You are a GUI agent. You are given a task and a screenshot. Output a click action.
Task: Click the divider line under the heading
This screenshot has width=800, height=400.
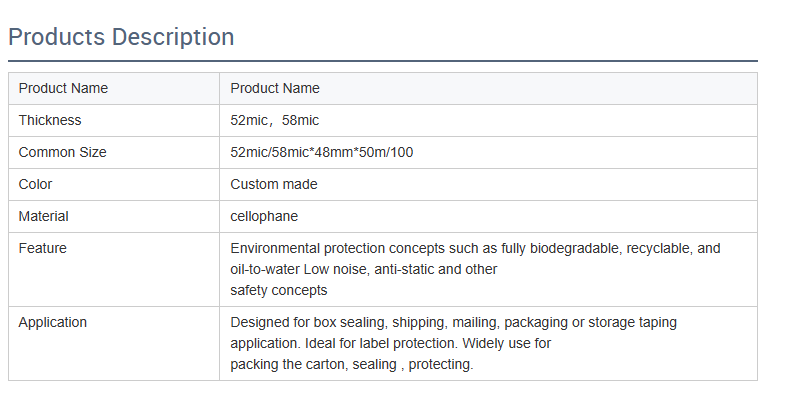(382, 61)
